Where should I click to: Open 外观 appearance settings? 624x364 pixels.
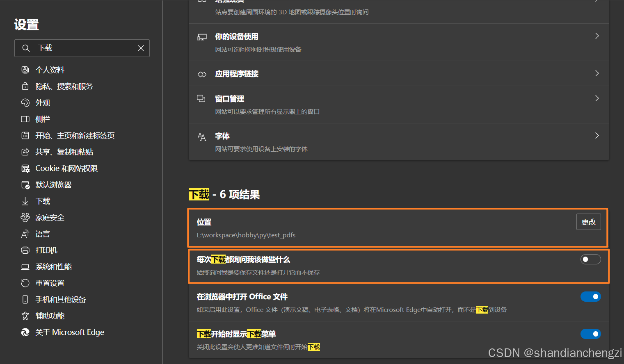pos(42,102)
